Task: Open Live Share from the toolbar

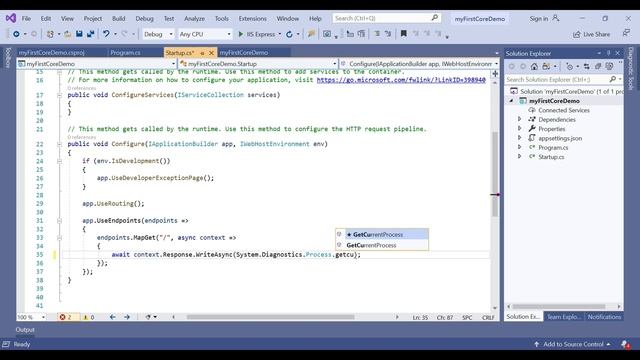Action: point(591,34)
